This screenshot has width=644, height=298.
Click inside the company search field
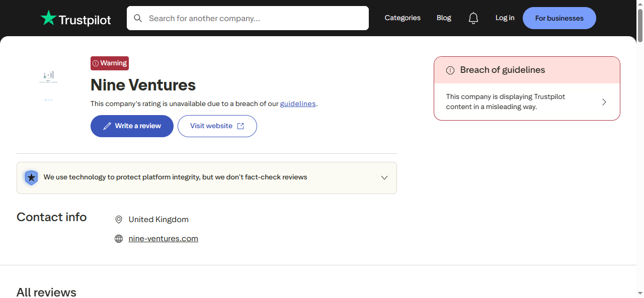point(226,18)
